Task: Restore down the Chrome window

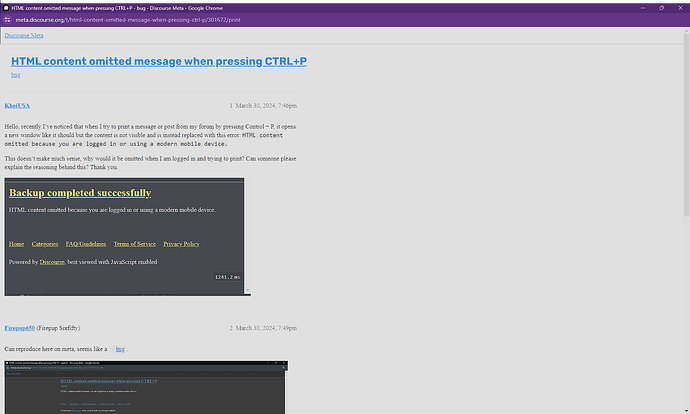Action: click(x=661, y=8)
